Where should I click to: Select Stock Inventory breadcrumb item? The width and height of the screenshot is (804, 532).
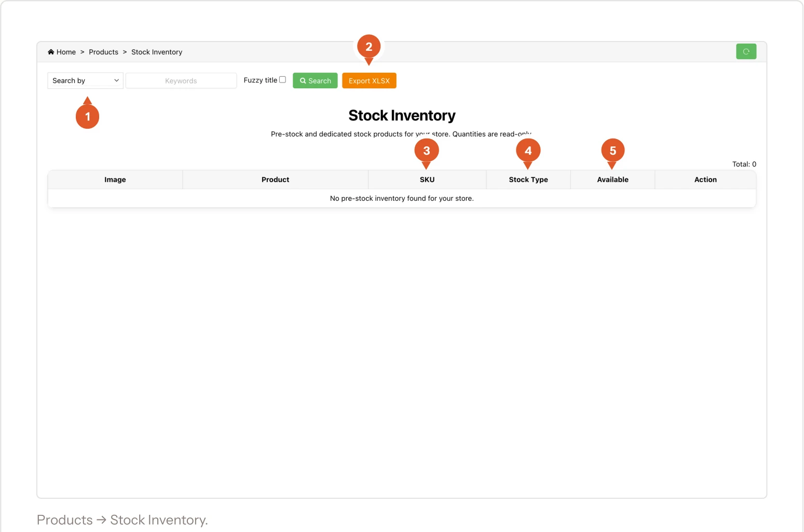pos(157,52)
